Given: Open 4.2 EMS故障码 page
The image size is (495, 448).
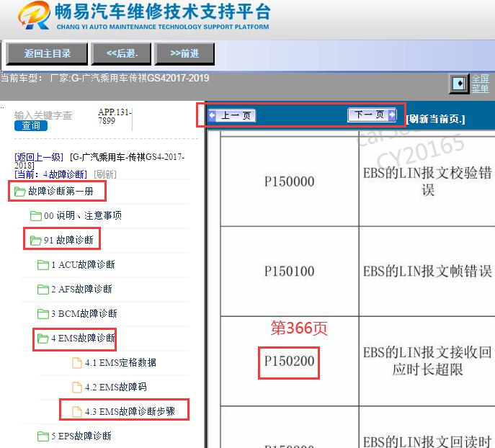Looking at the screenshot, I should pos(115,387).
